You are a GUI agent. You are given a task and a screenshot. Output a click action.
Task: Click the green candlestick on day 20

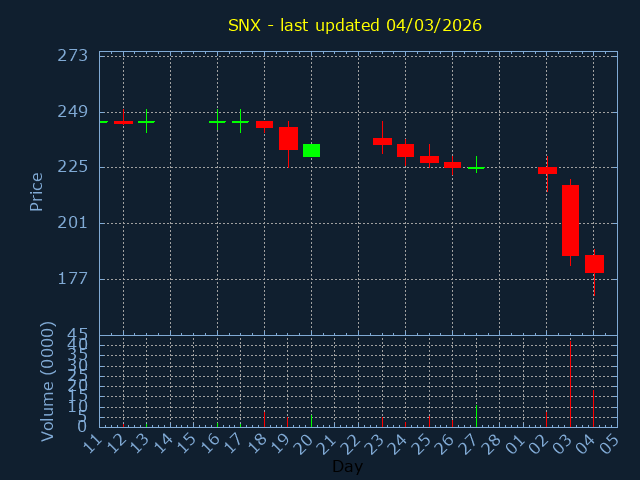(x=311, y=150)
